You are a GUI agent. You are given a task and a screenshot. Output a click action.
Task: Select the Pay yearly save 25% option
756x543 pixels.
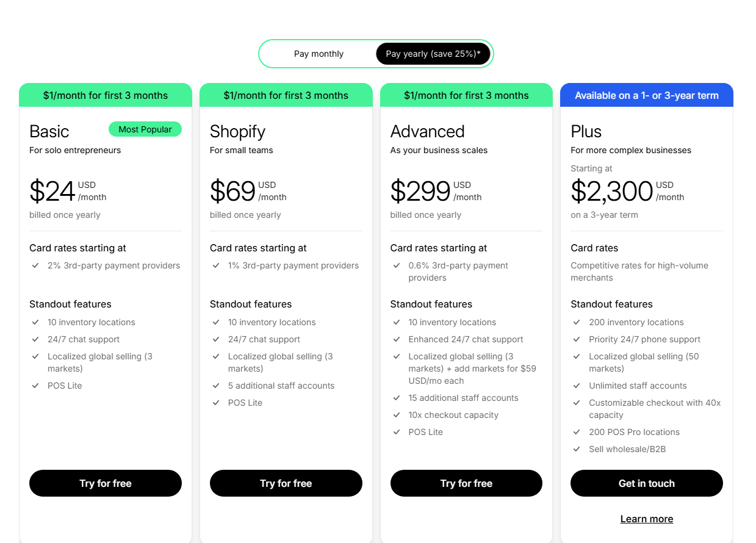pyautogui.click(x=433, y=54)
